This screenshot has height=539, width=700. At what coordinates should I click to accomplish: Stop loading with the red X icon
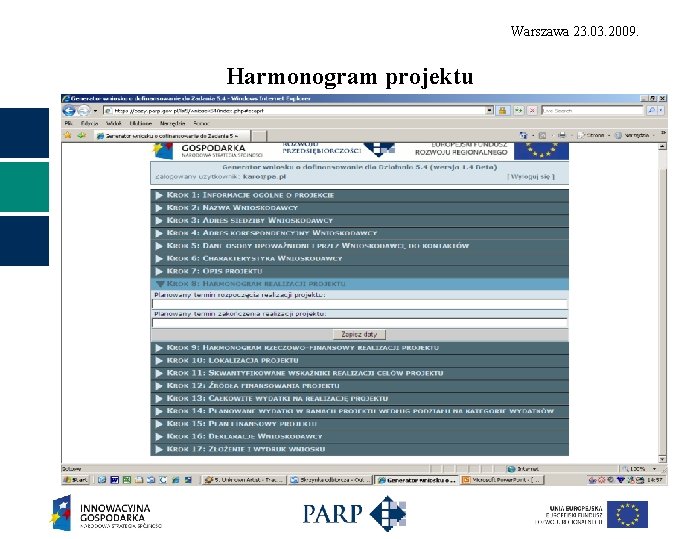[532, 110]
